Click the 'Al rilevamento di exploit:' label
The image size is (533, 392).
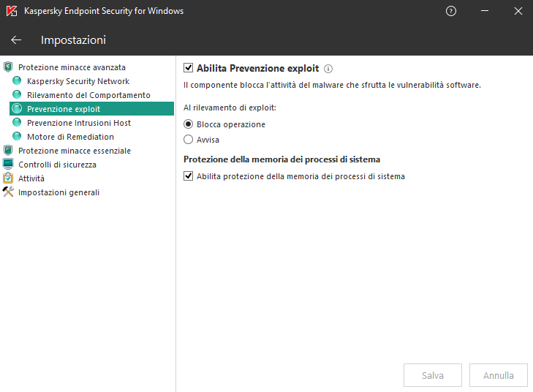[230, 108]
